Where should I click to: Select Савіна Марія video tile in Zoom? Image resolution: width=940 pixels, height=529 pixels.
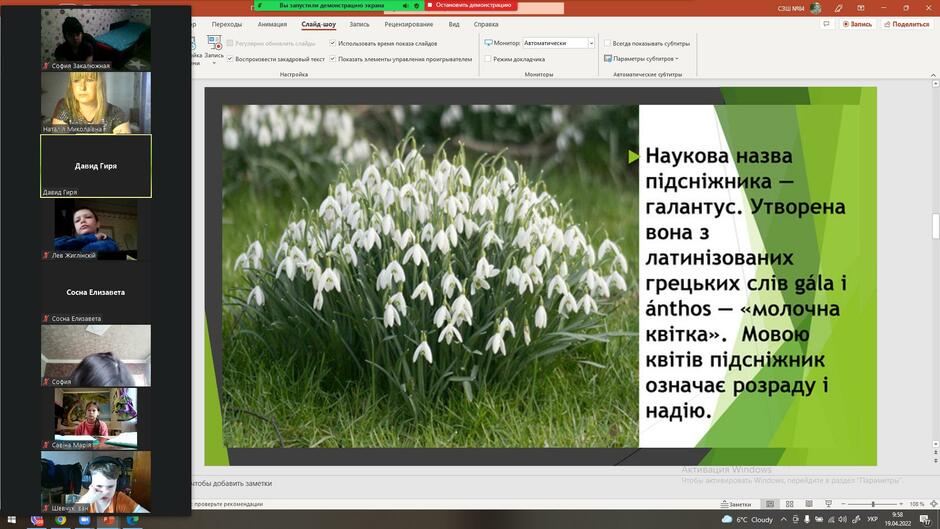96,419
